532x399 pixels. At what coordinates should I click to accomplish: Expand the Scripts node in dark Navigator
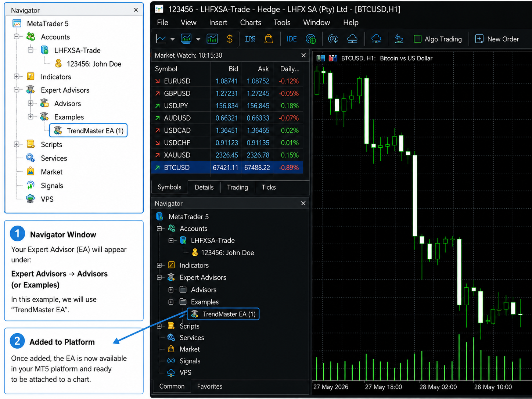click(159, 326)
